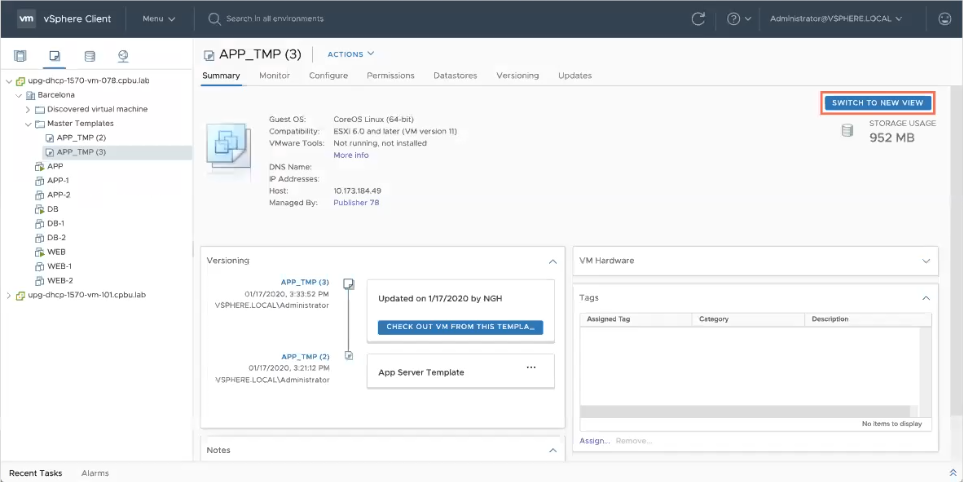Open the Storage inventory icon
Screen dimensions: 963x482
pyautogui.click(x=90, y=56)
